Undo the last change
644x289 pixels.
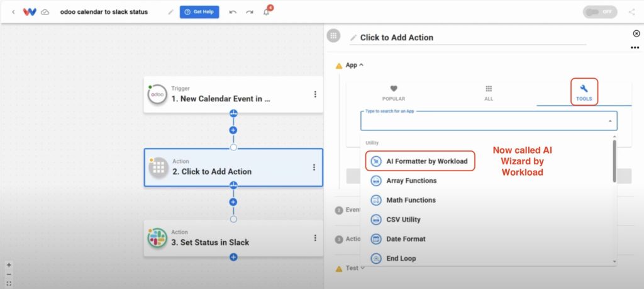pyautogui.click(x=233, y=13)
